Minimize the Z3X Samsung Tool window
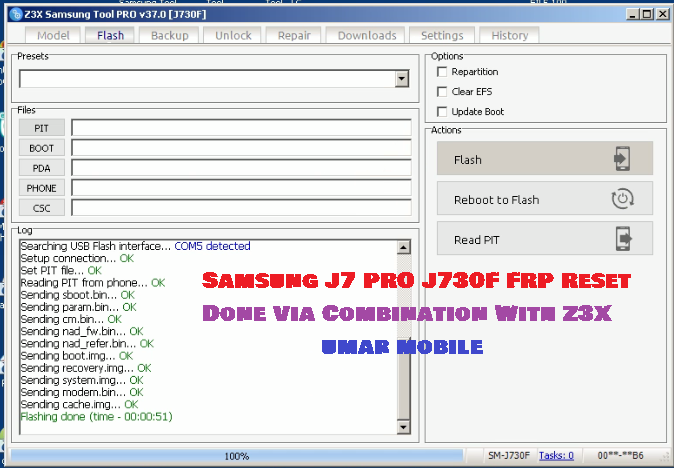The image size is (674, 468). click(x=632, y=14)
